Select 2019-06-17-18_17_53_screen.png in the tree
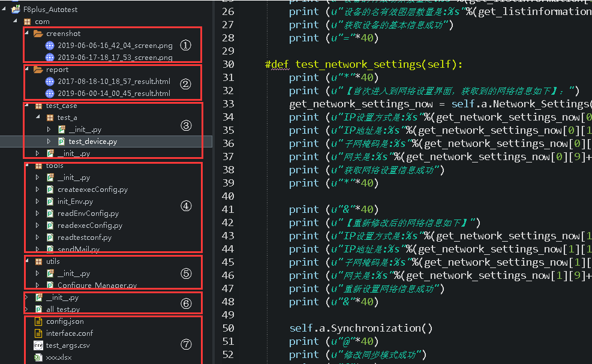 [x=115, y=58]
